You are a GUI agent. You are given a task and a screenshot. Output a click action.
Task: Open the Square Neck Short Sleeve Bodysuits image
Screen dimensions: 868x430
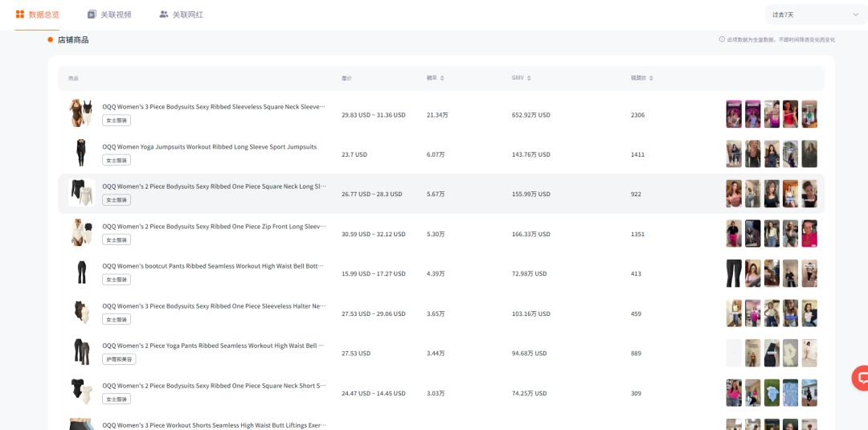coord(81,391)
